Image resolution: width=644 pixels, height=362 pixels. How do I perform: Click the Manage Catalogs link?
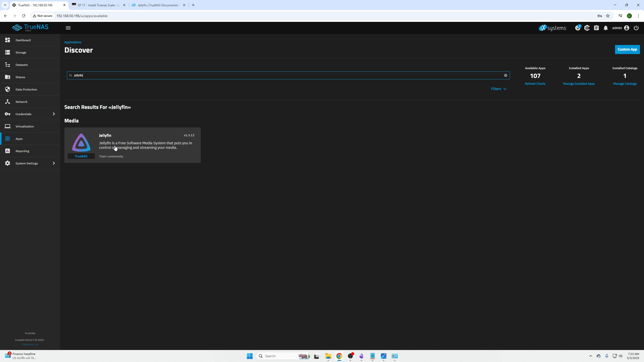click(625, 84)
